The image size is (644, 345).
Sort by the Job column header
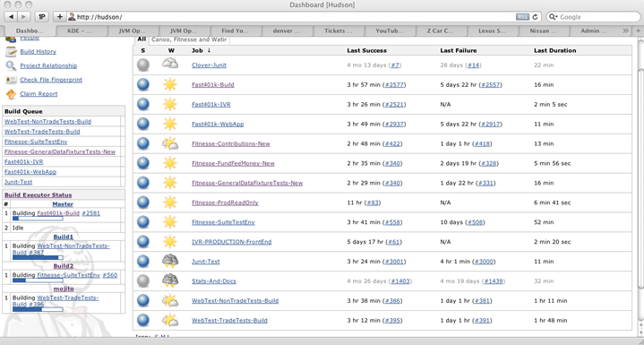(201, 50)
